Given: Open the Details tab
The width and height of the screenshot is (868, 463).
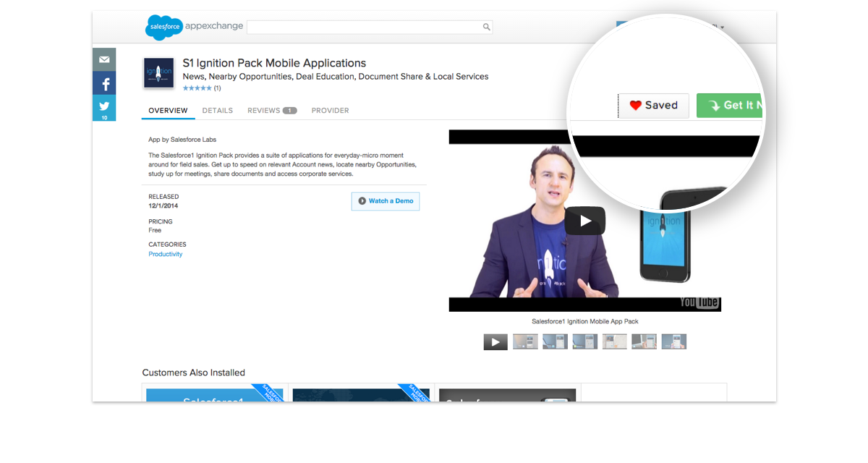Looking at the screenshot, I should [218, 111].
